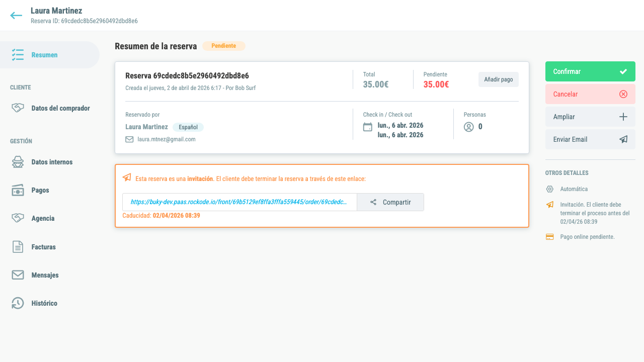This screenshot has height=362, width=644.
Task: Click the credit card icon beside Pago online pendiente
Action: 550,237
